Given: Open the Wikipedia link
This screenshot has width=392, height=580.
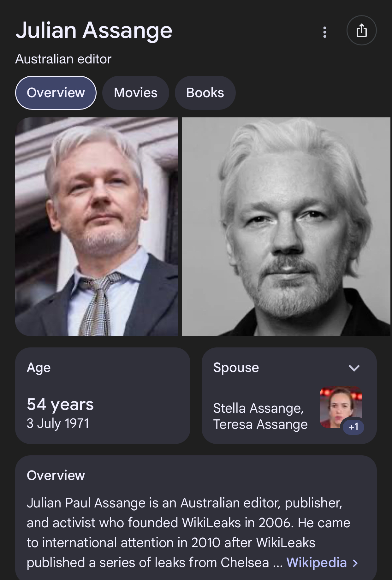Looking at the screenshot, I should pos(316,563).
